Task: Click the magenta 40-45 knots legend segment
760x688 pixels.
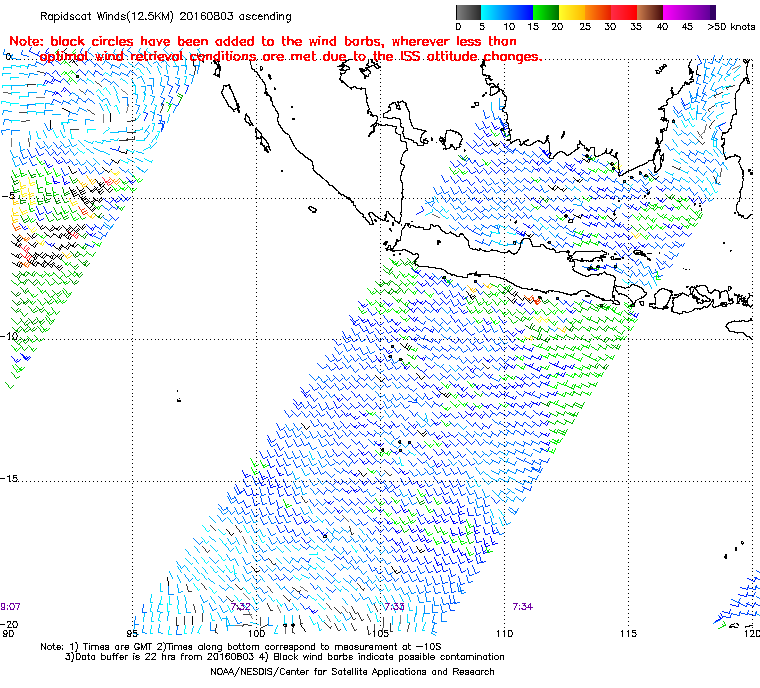Action: [x=676, y=13]
